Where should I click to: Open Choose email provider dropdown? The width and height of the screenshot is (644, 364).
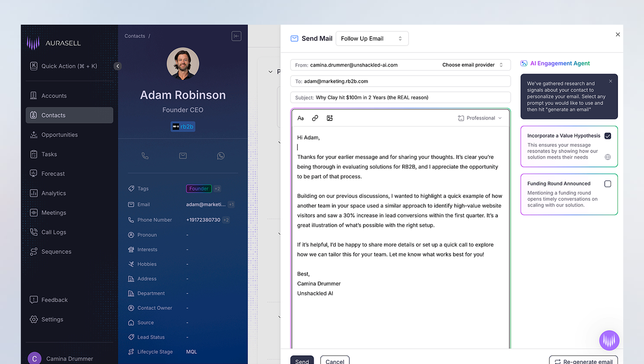473,65
